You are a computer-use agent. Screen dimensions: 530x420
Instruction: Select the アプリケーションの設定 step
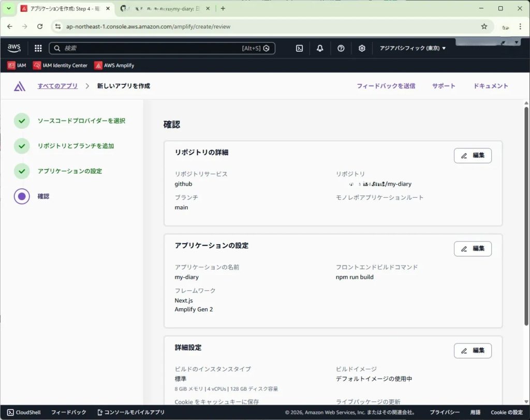click(x=69, y=171)
